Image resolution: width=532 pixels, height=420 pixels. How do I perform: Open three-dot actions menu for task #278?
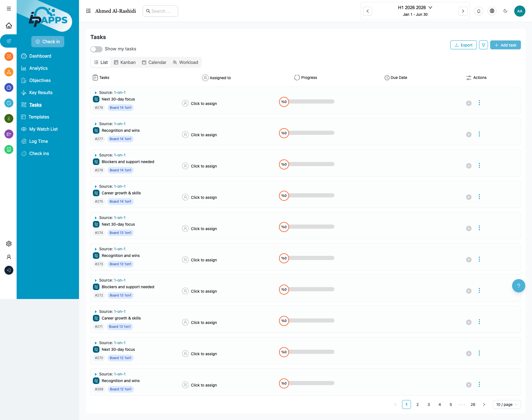coord(479,103)
